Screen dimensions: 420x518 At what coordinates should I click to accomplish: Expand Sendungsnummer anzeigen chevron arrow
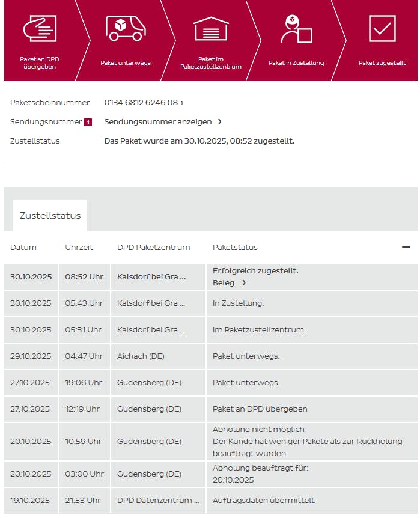[x=220, y=122]
